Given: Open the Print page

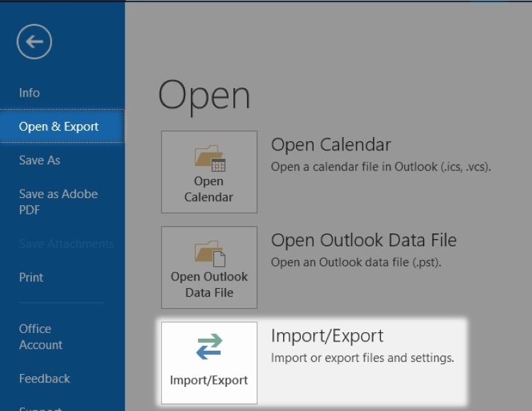Looking at the screenshot, I should click(31, 278).
